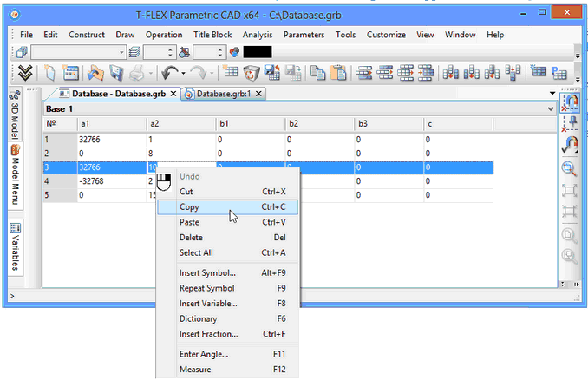Click the color spheres icon
This screenshot has width=588, height=380.
pyautogui.click(x=235, y=52)
